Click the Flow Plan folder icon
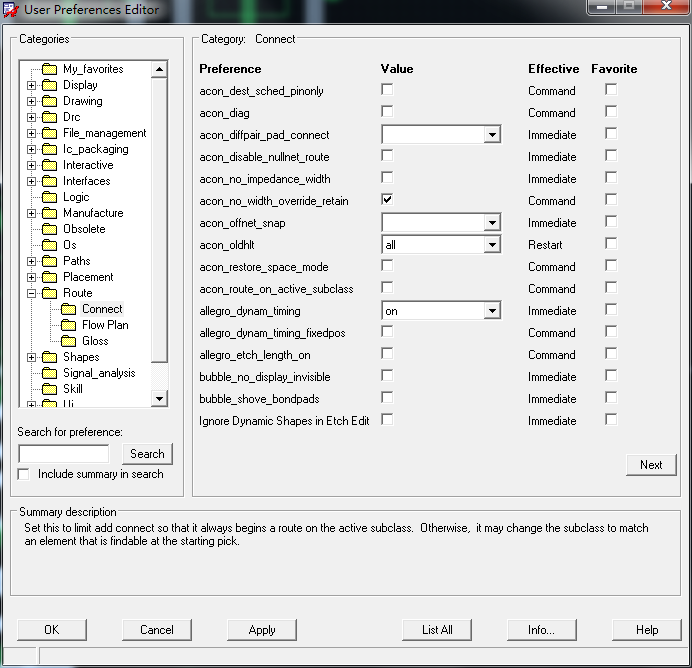The image size is (692, 668). 68,325
